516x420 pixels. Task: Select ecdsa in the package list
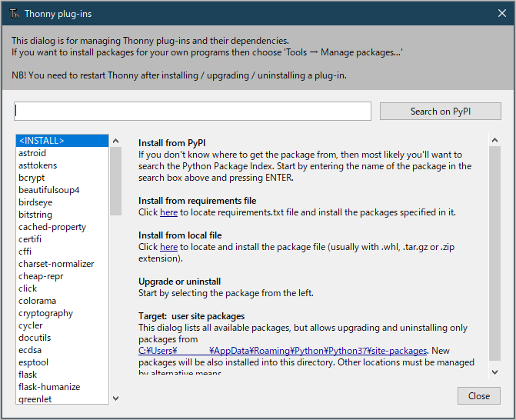pyautogui.click(x=62, y=350)
